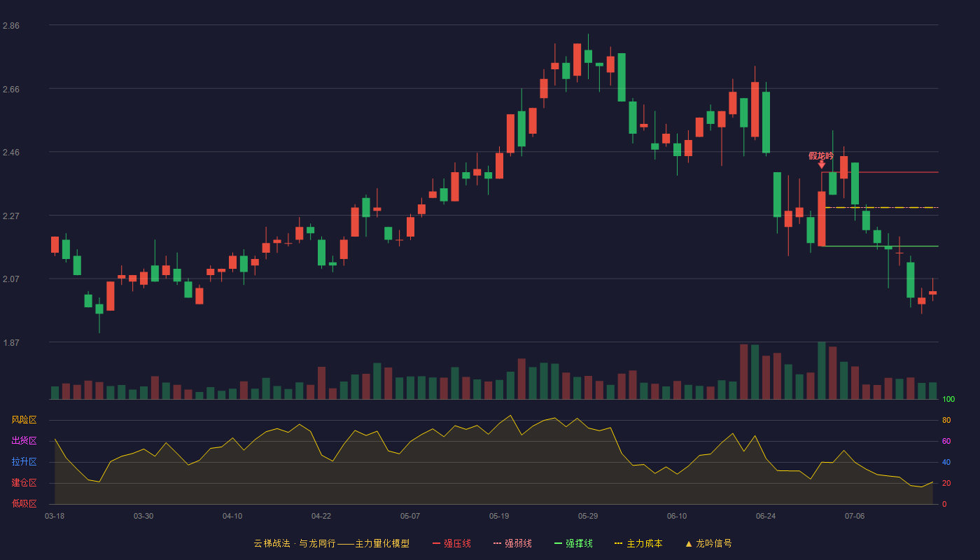Click the blue 40 indicator axis value
980x560 pixels.
click(x=946, y=462)
